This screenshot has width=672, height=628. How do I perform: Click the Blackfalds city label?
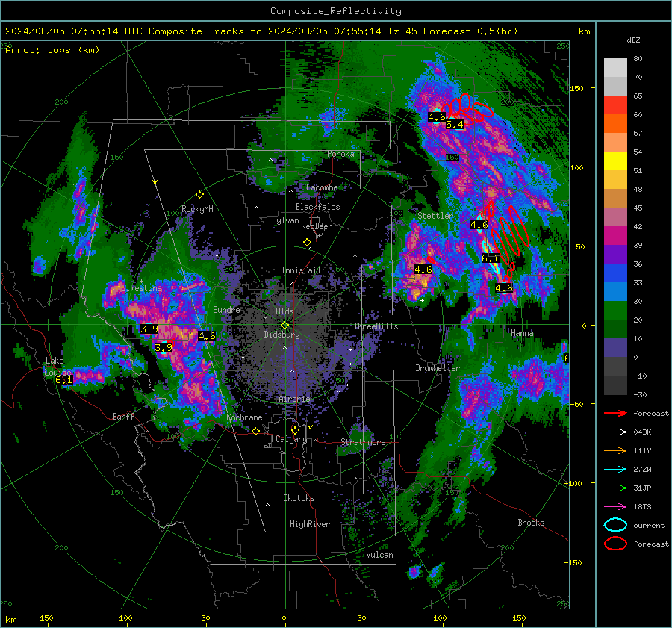(317, 207)
